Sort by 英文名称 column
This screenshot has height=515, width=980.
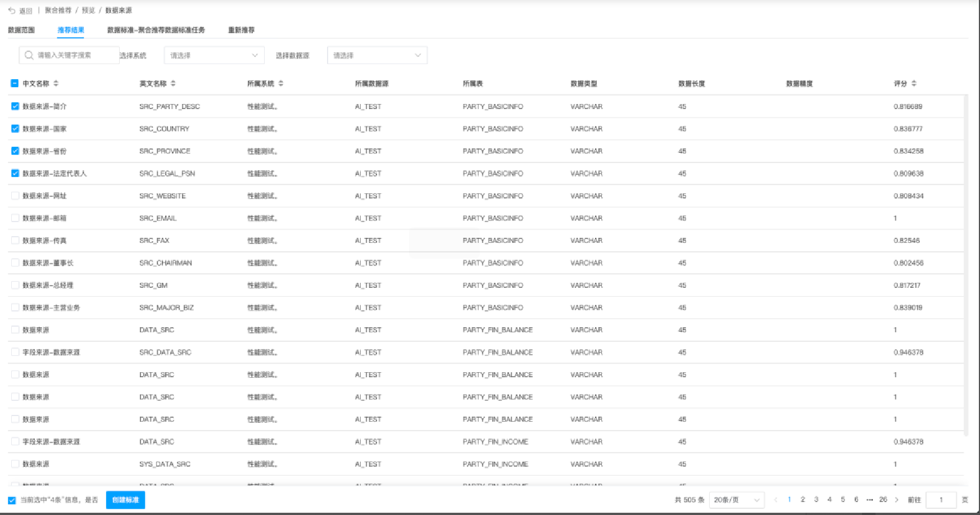tap(173, 83)
